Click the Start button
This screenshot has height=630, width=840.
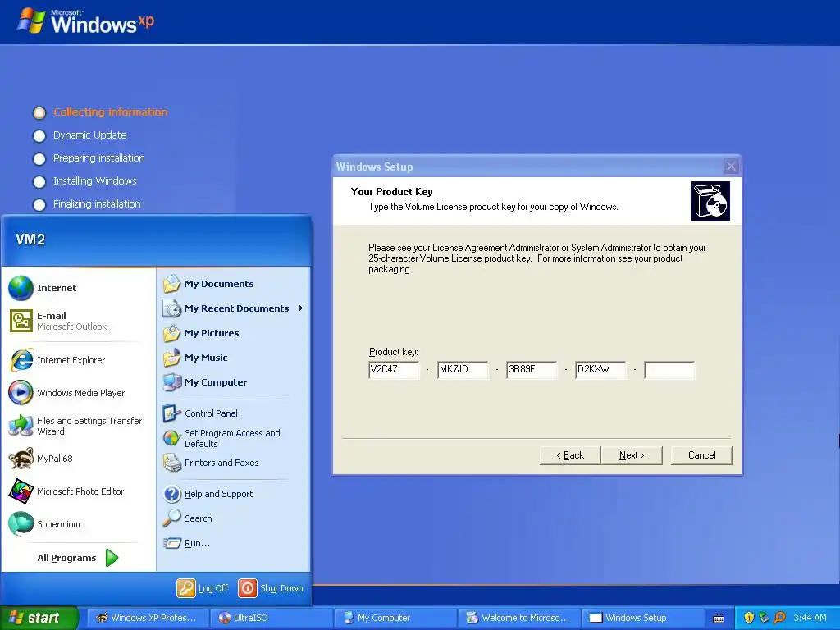39,618
